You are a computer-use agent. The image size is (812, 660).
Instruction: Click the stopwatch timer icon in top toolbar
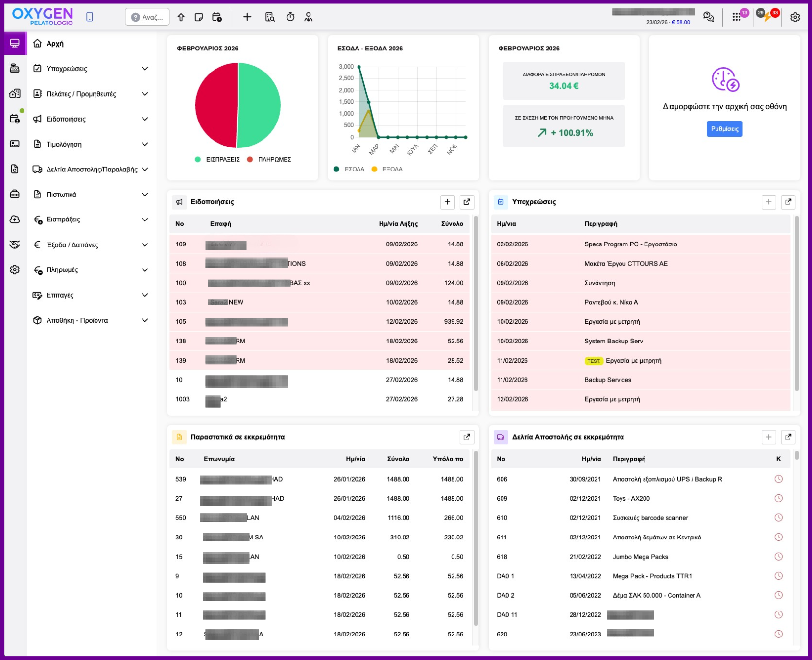pos(290,17)
